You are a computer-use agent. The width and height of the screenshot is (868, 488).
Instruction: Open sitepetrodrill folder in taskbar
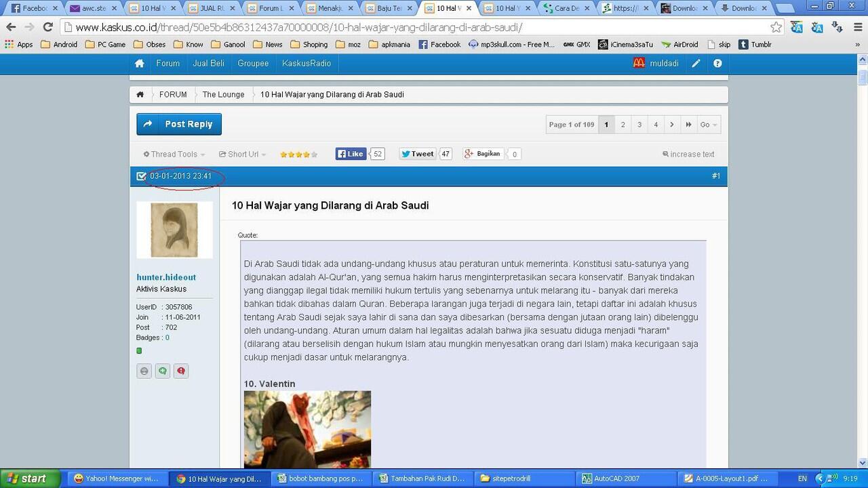coord(524,479)
